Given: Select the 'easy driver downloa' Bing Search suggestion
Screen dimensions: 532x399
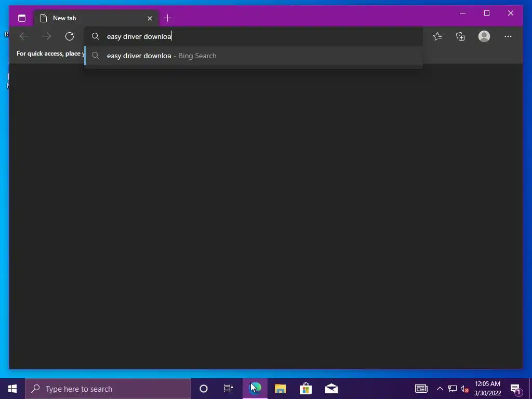Looking at the screenshot, I should coord(254,56).
